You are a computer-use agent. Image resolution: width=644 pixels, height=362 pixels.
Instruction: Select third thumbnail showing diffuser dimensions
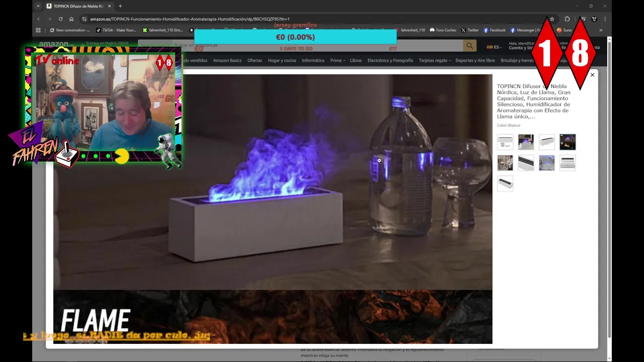[547, 142]
